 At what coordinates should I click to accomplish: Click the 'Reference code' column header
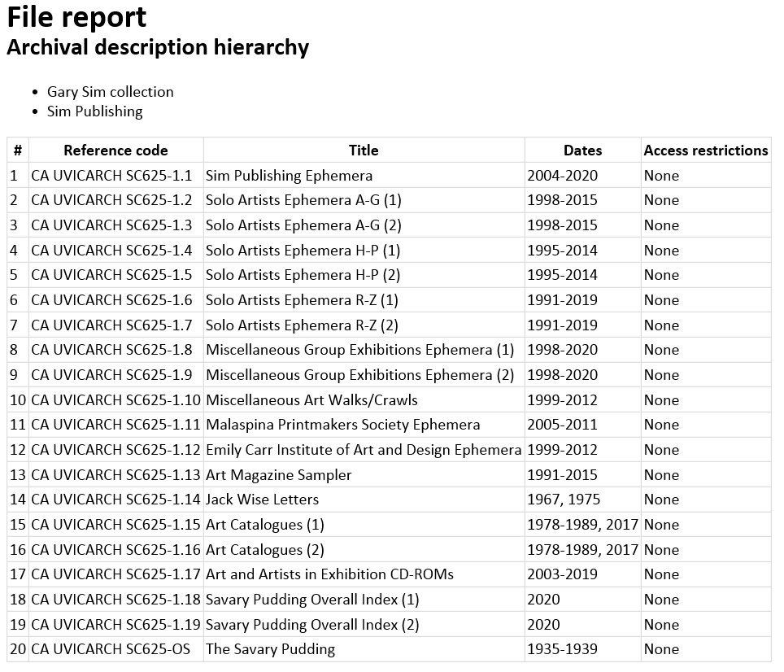click(x=115, y=151)
